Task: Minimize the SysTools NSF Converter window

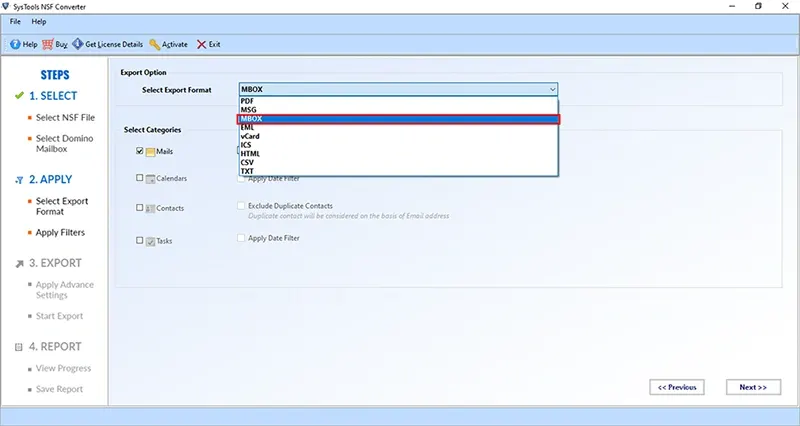Action: click(732, 6)
